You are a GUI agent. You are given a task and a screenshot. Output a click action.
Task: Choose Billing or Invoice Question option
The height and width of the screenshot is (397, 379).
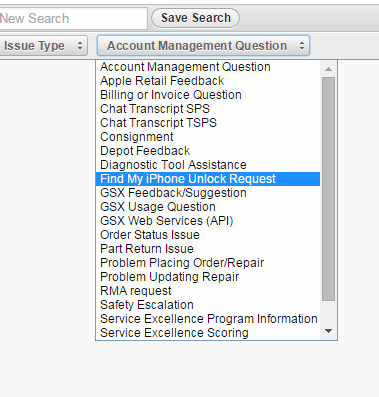(x=208, y=95)
